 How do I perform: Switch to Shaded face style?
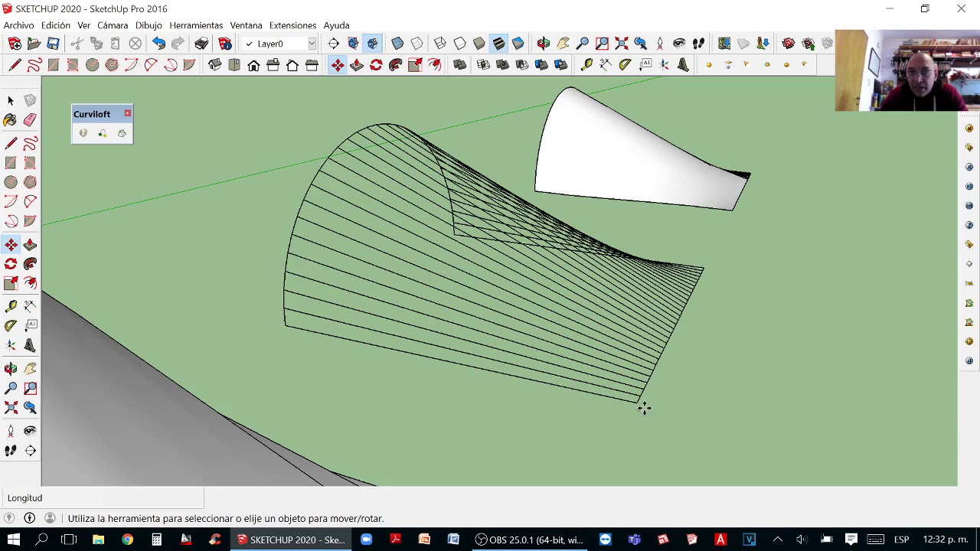click(479, 44)
